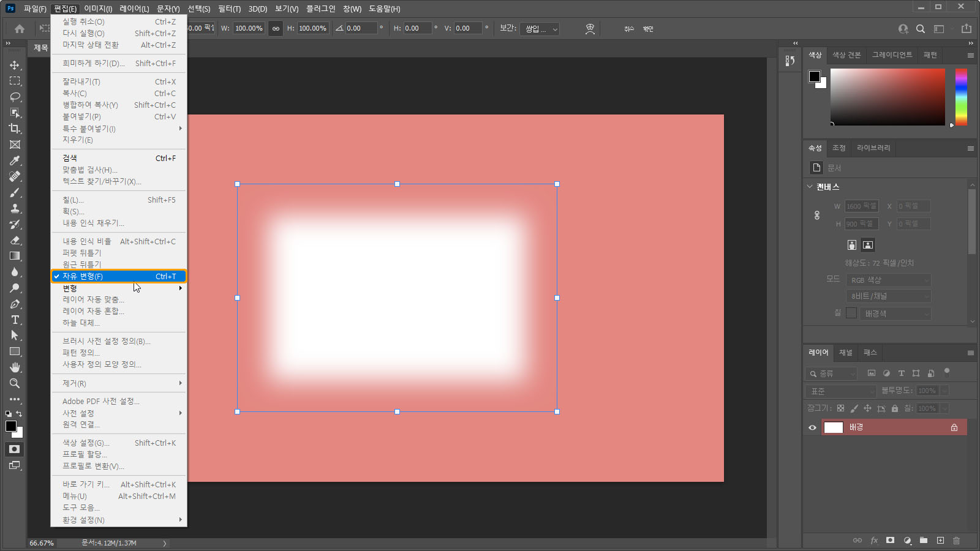Select the Dodge tool
The width and height of the screenshot is (980, 551).
[15, 288]
